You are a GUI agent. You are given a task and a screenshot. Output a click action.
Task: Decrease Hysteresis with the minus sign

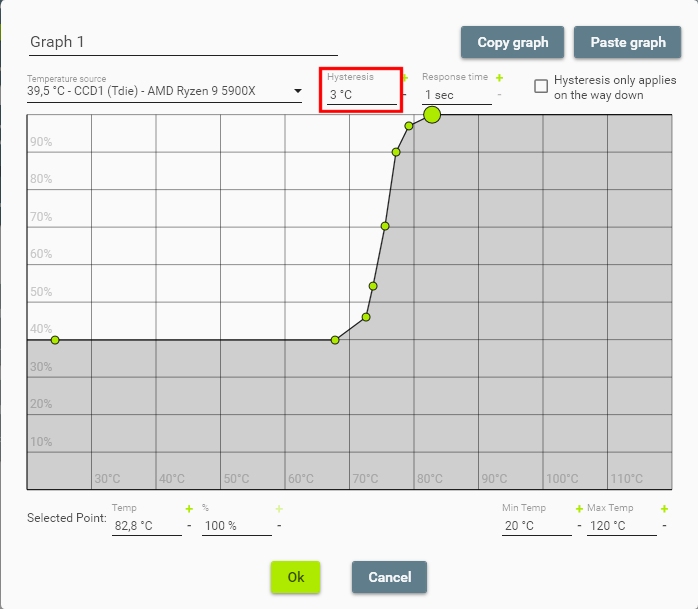point(405,95)
